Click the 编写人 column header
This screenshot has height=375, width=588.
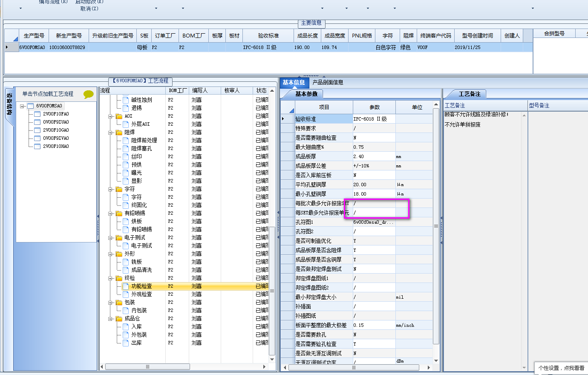pos(205,90)
